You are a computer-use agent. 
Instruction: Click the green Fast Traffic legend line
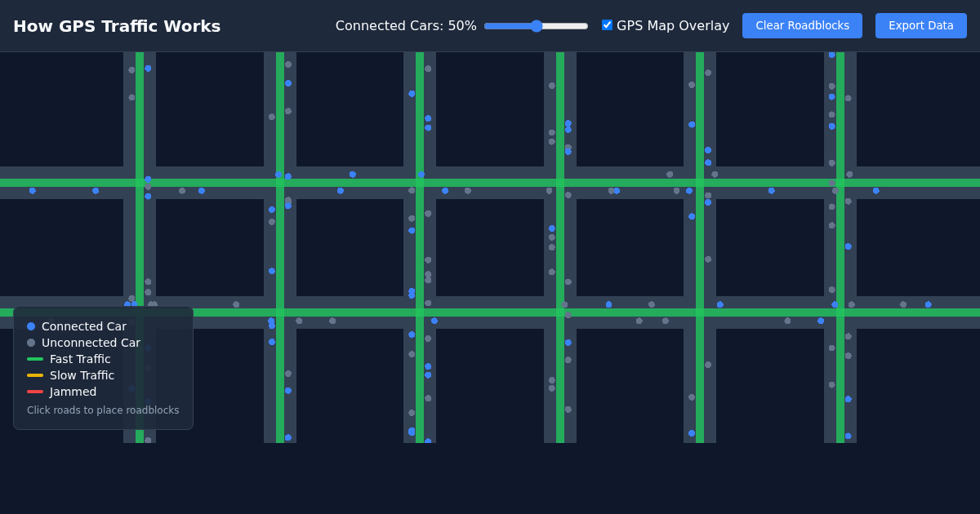(35, 359)
